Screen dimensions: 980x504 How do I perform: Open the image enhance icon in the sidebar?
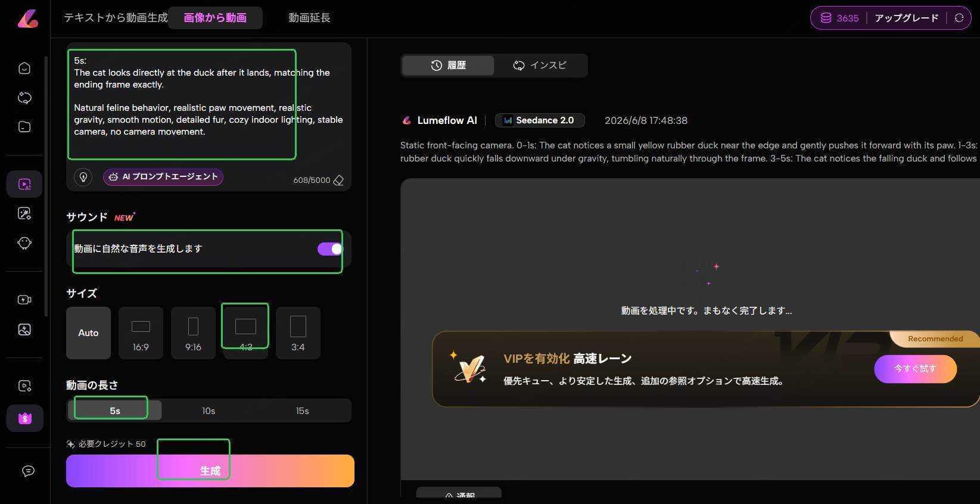coord(24,329)
